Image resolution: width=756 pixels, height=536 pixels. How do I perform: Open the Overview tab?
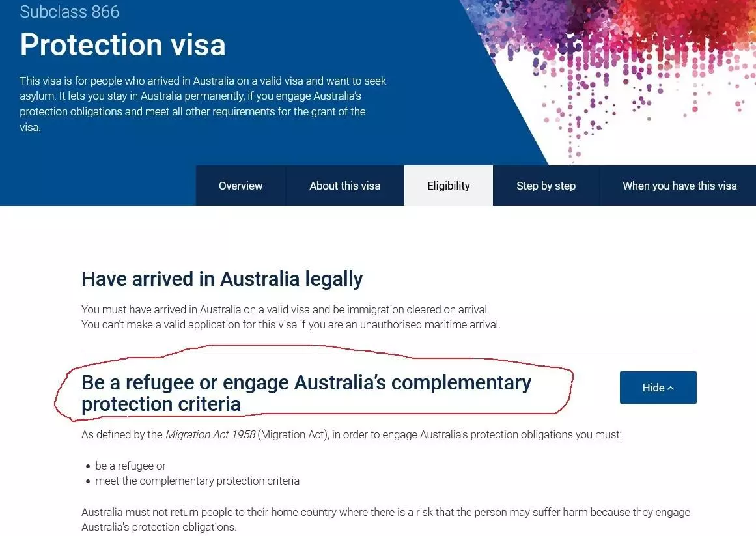(x=240, y=186)
